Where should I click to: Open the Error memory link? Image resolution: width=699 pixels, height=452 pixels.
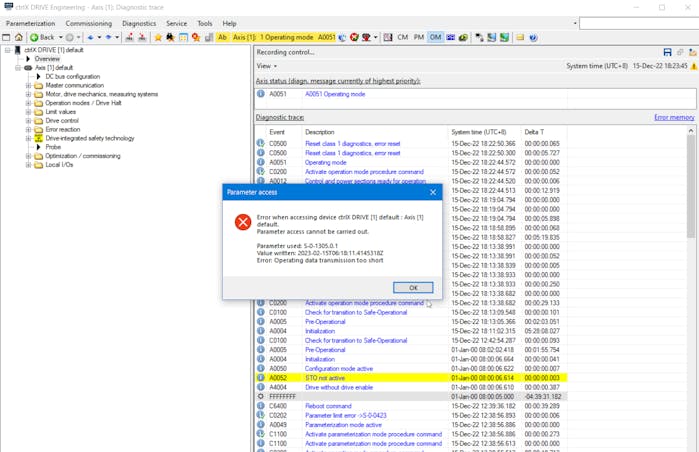point(673,117)
